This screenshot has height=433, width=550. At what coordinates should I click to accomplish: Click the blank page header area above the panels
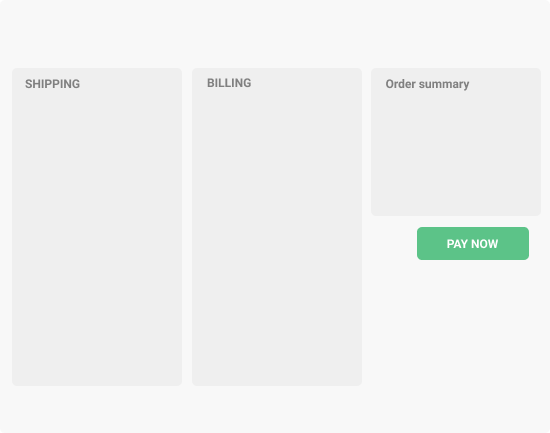click(275, 34)
